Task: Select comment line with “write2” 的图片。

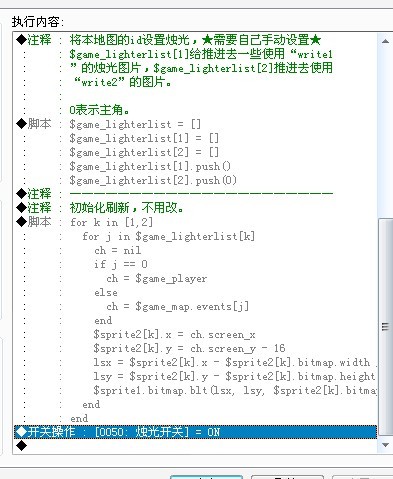Action: [196, 82]
